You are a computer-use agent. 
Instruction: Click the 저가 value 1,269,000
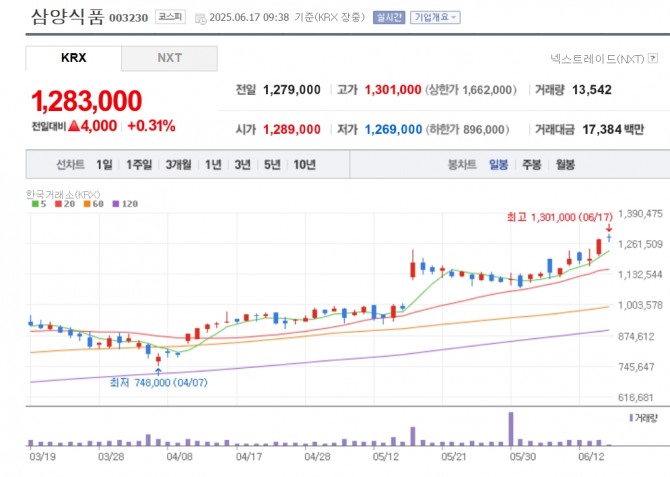tap(393, 130)
